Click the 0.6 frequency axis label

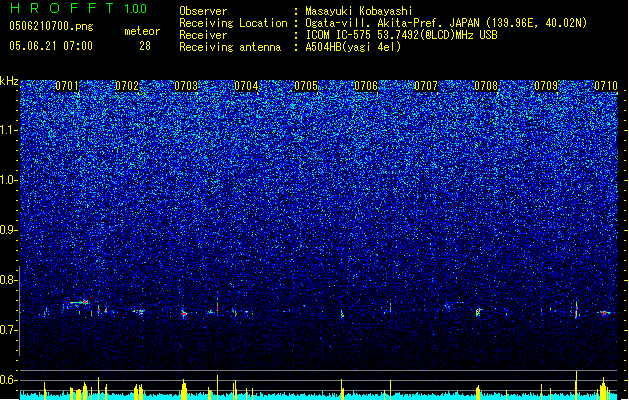point(8,380)
